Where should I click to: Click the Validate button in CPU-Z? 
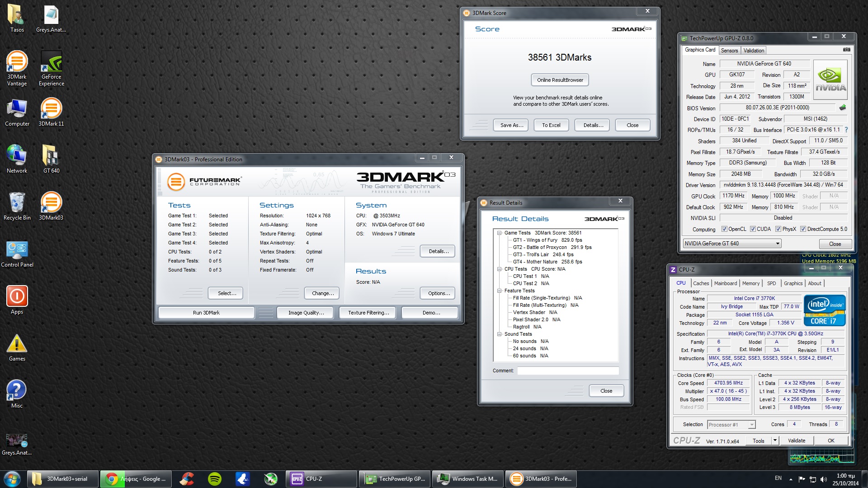tap(796, 441)
